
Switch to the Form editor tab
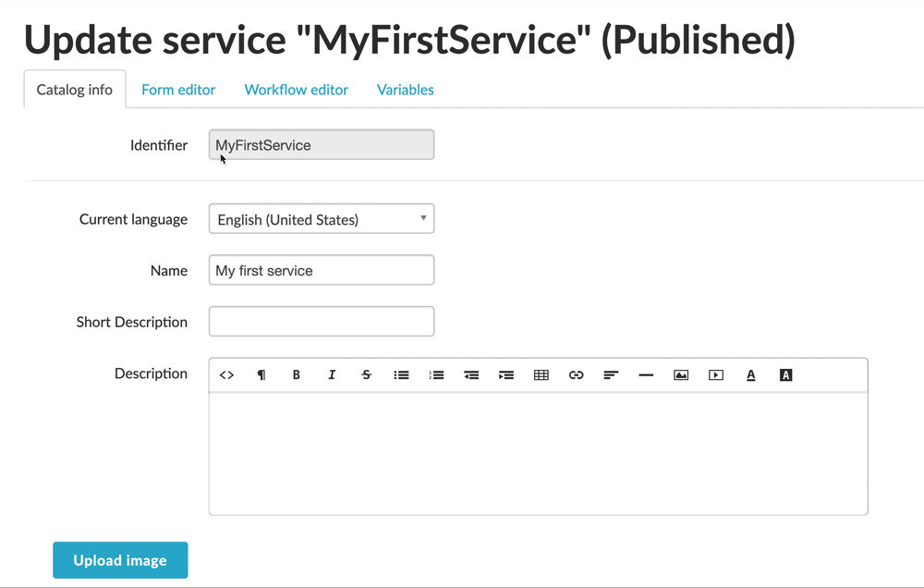point(178,90)
